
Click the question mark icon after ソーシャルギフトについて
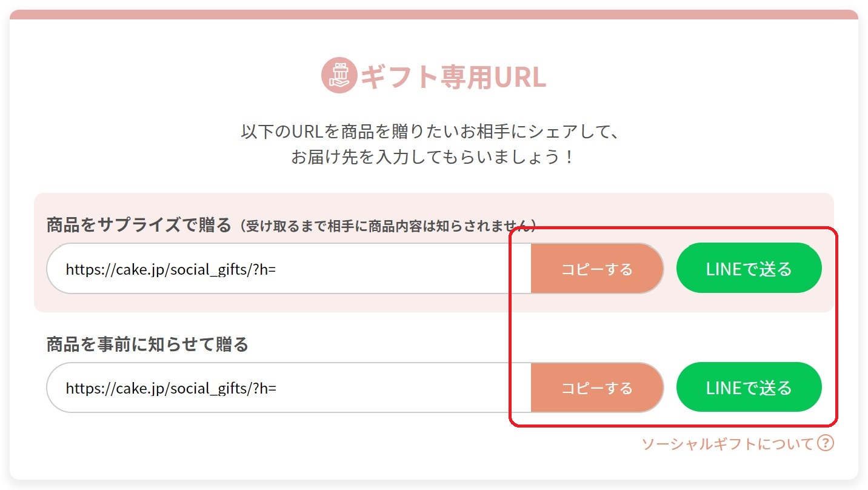pos(826,443)
